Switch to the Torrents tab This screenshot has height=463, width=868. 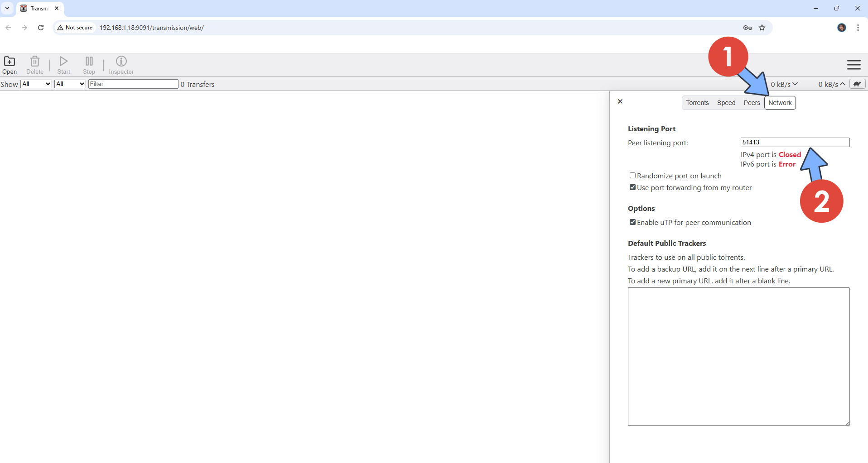[x=697, y=103]
